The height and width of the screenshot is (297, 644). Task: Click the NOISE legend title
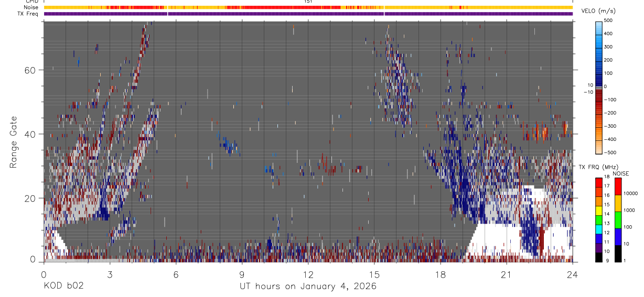[x=621, y=173]
